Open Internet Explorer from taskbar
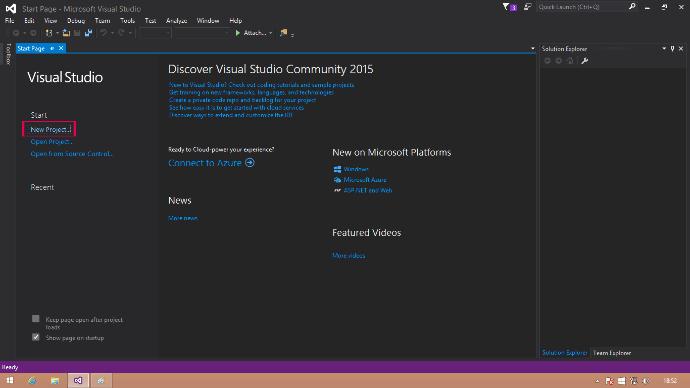 coord(32,381)
